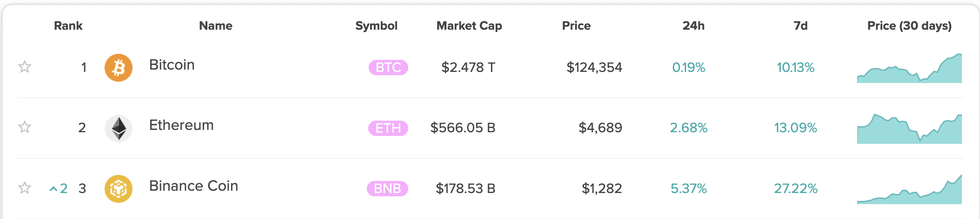Open the Bitcoin name link
Viewport: 980px width, 219px height.
point(172,65)
